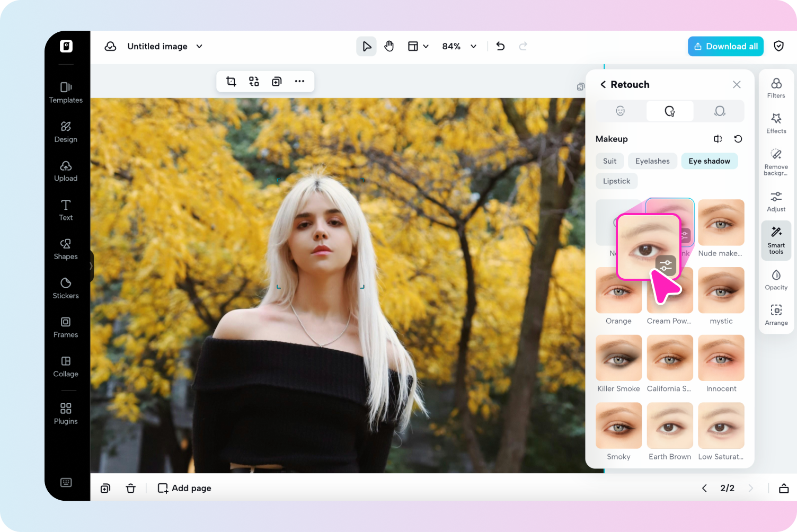
Task: Adjust the Opacity setting
Action: [x=776, y=279]
